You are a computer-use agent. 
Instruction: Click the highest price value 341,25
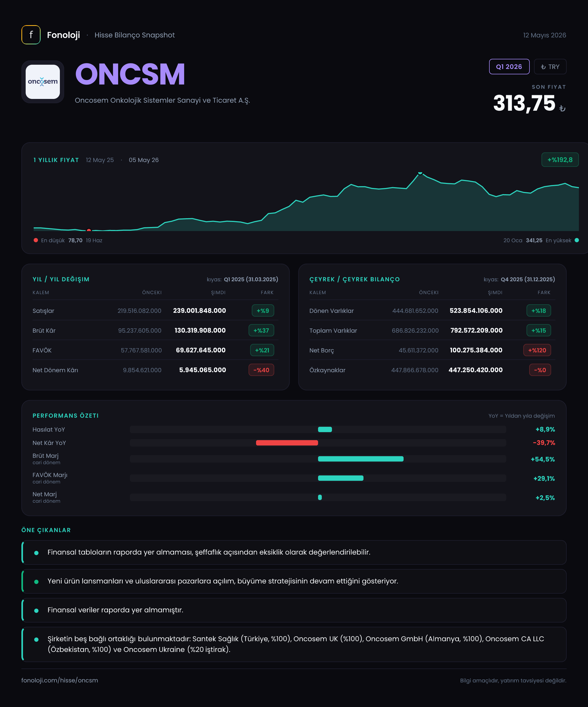click(x=534, y=240)
